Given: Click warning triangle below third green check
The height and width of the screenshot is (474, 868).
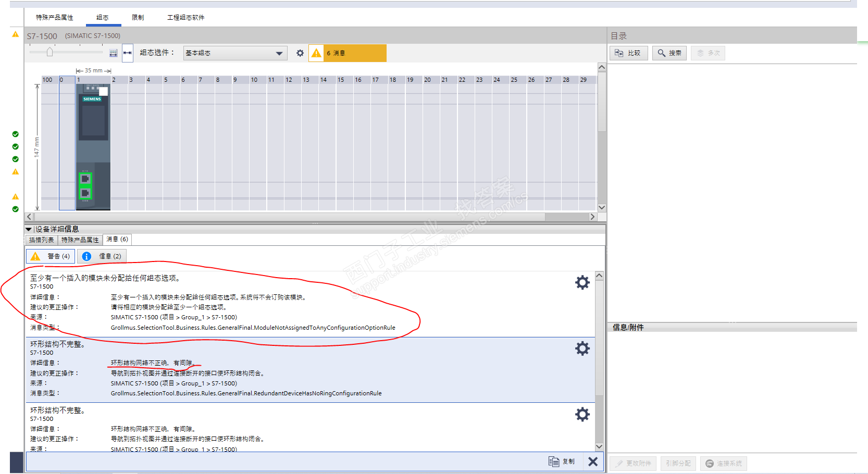Looking at the screenshot, I should 15,171.
